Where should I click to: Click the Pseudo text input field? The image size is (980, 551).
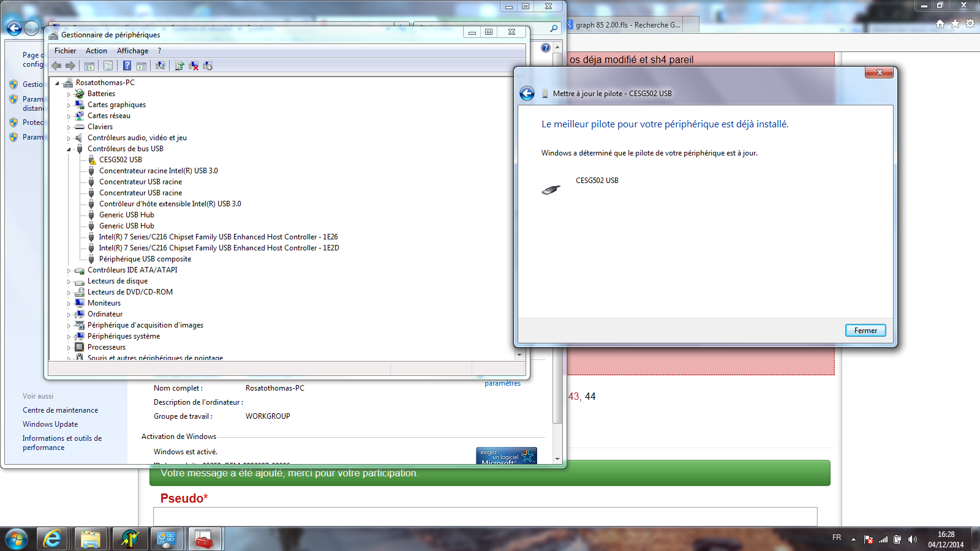click(x=485, y=516)
